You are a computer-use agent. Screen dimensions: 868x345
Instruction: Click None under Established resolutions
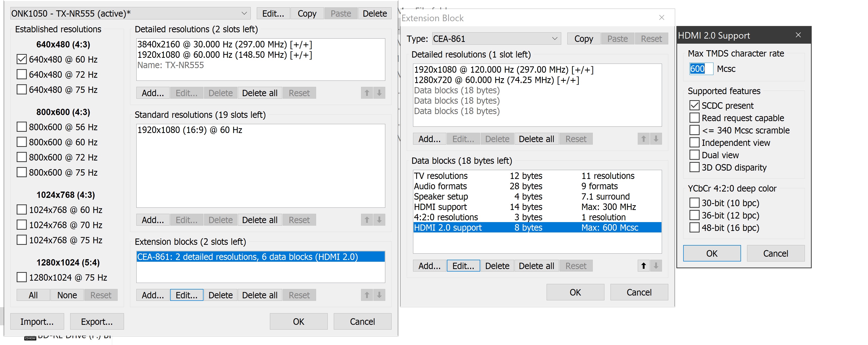(x=67, y=295)
